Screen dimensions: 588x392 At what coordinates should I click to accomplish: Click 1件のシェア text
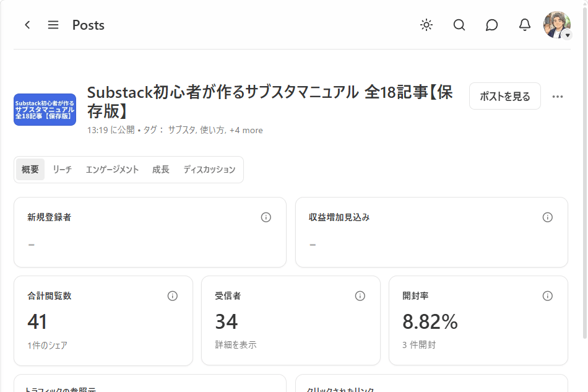pos(47,345)
